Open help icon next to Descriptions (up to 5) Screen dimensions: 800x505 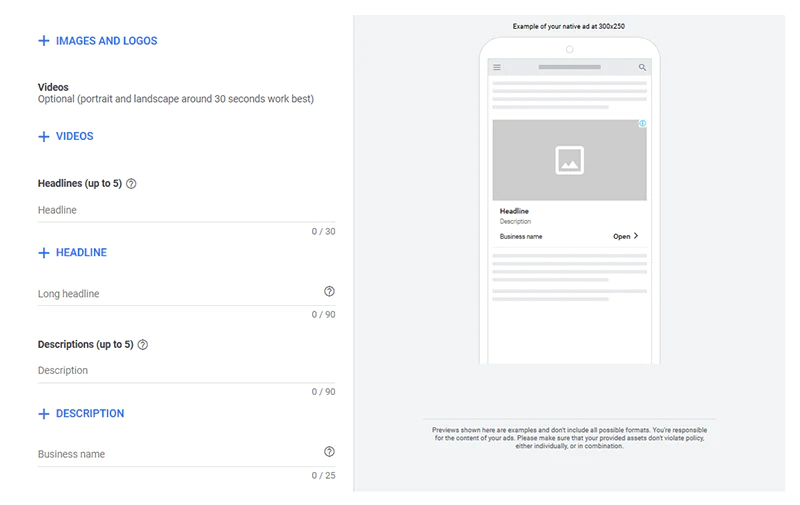[x=143, y=344]
